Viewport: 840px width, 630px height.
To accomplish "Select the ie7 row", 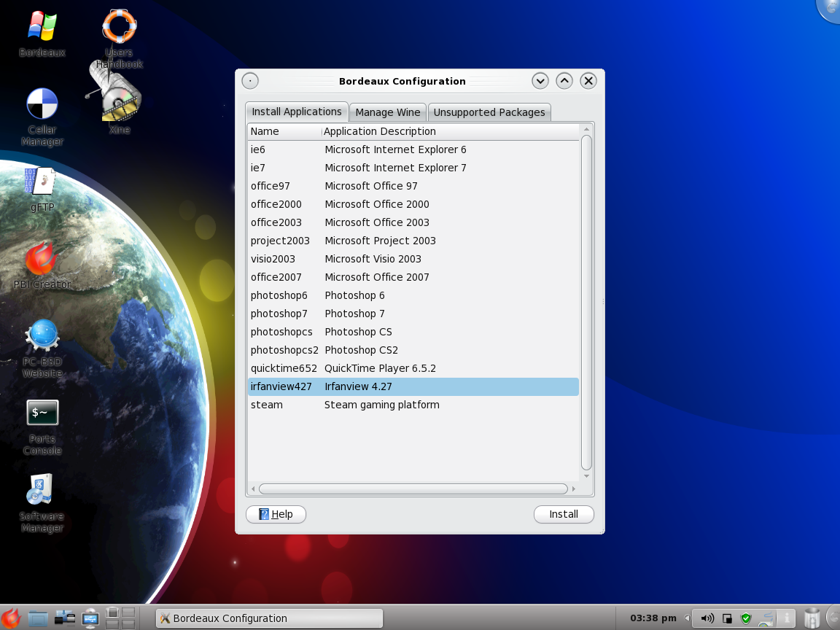I will coord(413,168).
